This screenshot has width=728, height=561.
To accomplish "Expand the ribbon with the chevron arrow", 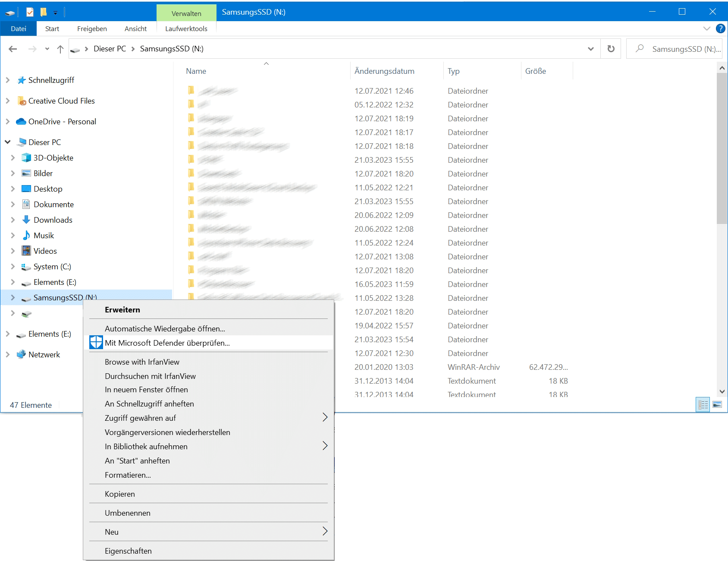I will tap(706, 28).
